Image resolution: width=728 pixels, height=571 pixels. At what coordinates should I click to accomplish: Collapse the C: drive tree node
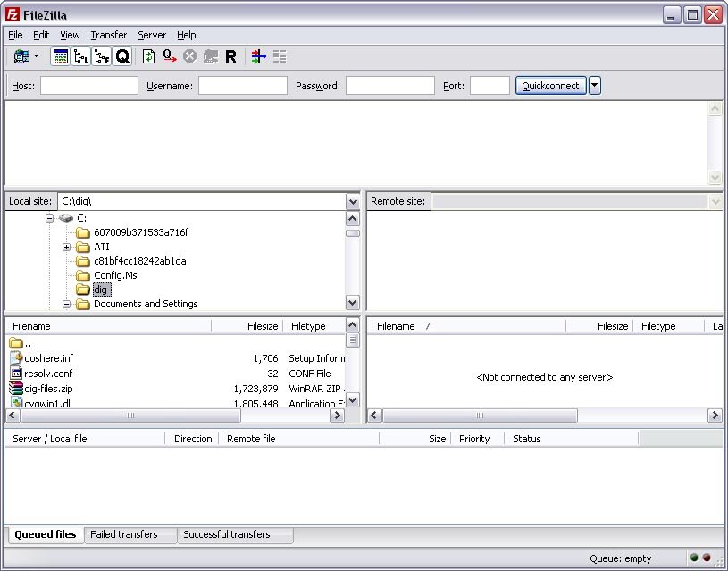(x=49, y=218)
